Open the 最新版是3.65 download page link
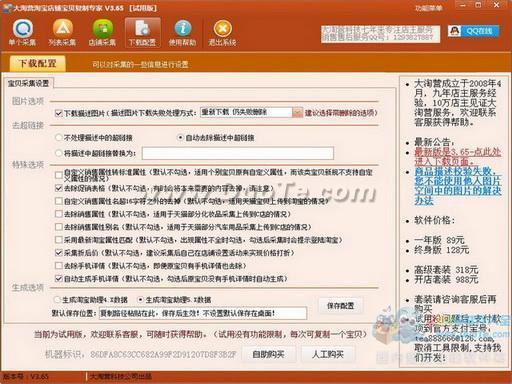 point(457,157)
